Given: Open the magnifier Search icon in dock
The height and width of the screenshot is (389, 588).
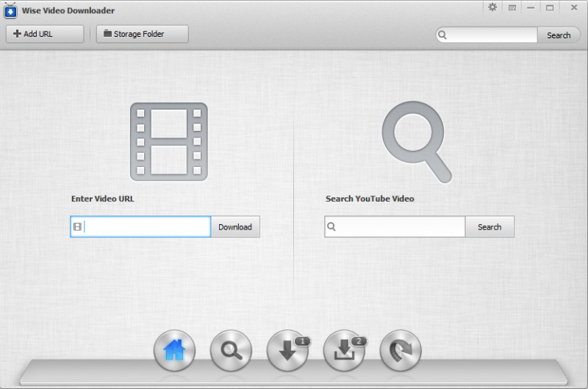Looking at the screenshot, I should coord(231,350).
